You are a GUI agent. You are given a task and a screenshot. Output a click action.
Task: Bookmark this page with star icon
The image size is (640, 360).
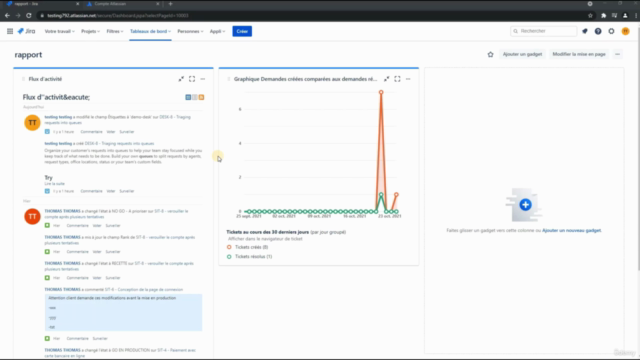tap(590, 16)
